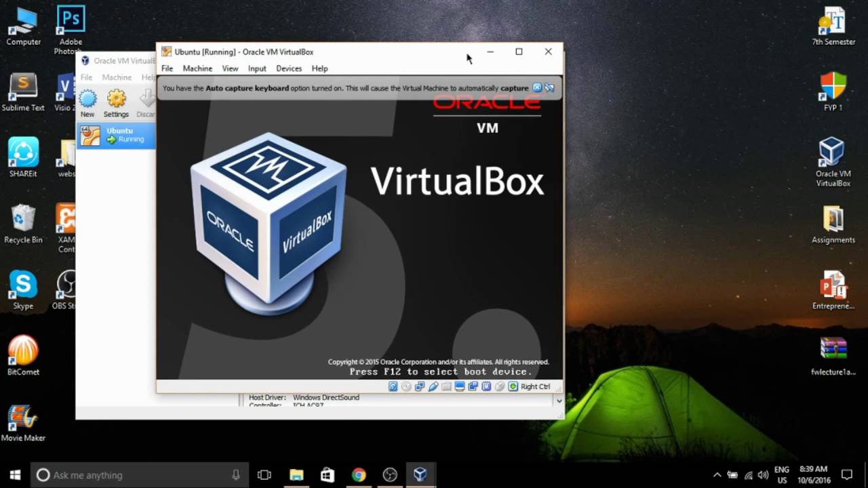Open the Entrepreneurship PowerPoint desktop file

(x=833, y=290)
